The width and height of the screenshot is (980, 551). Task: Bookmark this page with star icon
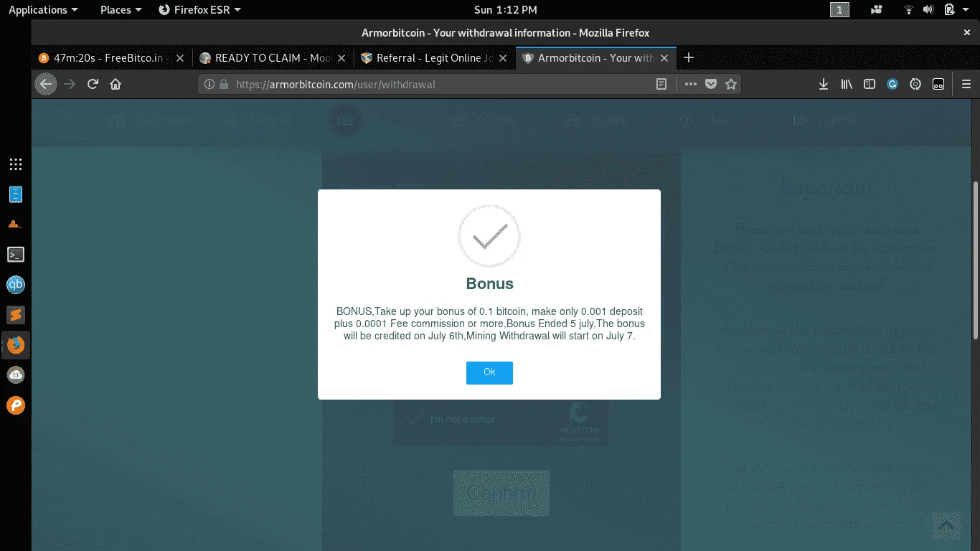point(730,84)
